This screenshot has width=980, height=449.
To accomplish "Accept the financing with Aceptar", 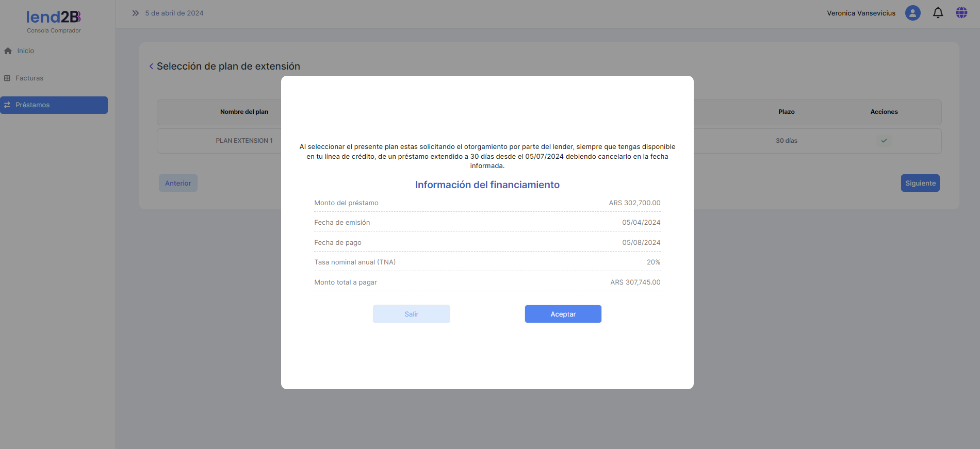I will pyautogui.click(x=563, y=314).
